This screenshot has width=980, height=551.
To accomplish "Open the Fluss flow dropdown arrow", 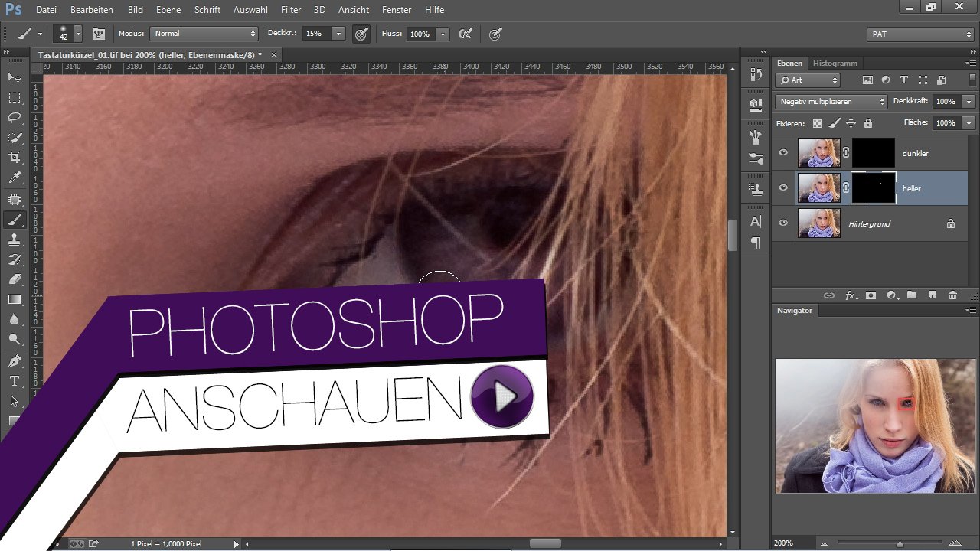I will pyautogui.click(x=443, y=34).
